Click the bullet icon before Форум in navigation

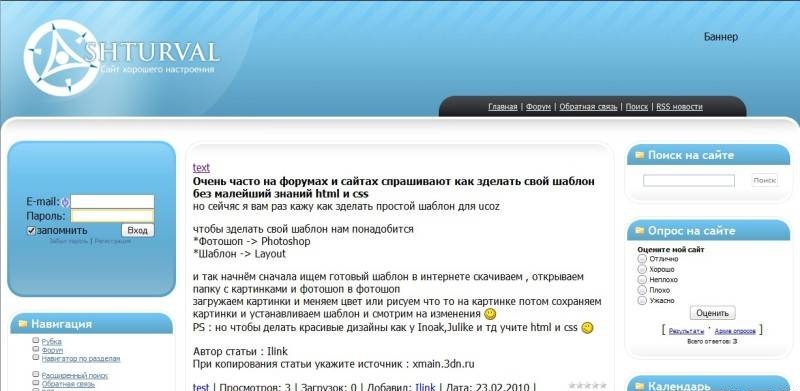(x=36, y=349)
